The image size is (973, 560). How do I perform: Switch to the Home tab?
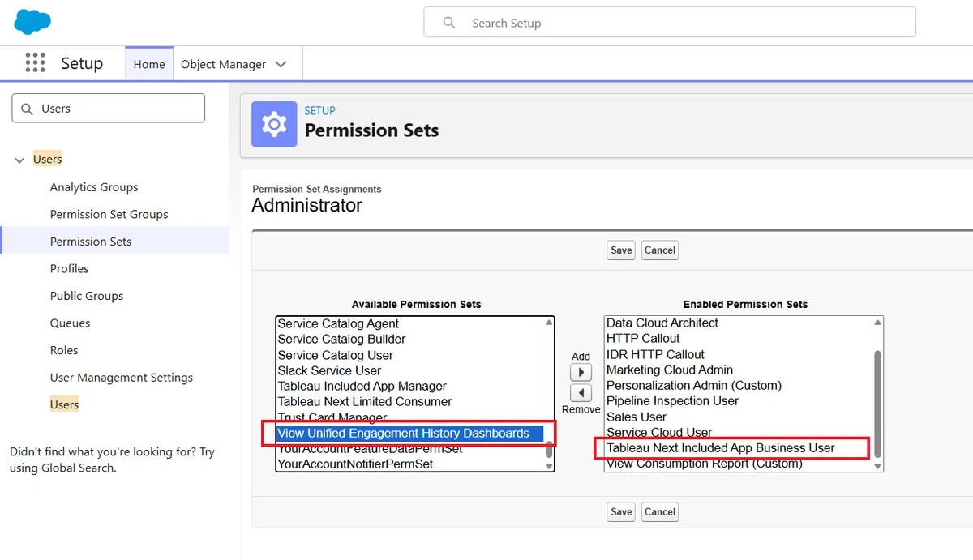point(149,64)
